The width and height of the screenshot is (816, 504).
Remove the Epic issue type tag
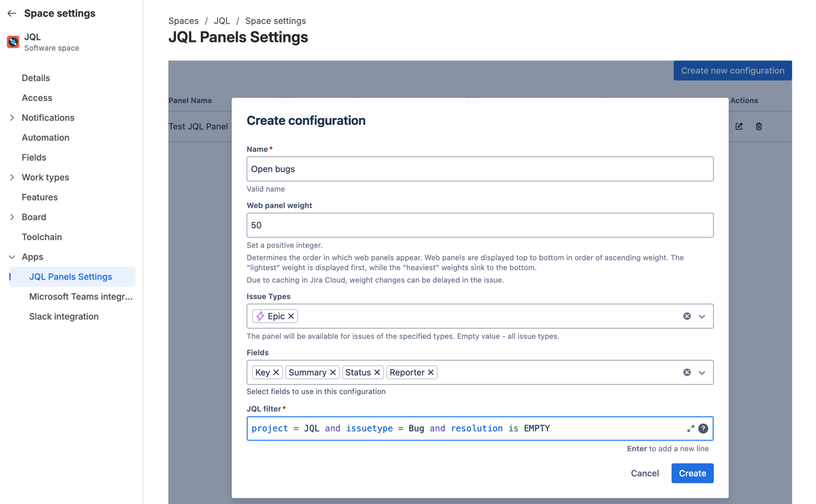tap(291, 316)
